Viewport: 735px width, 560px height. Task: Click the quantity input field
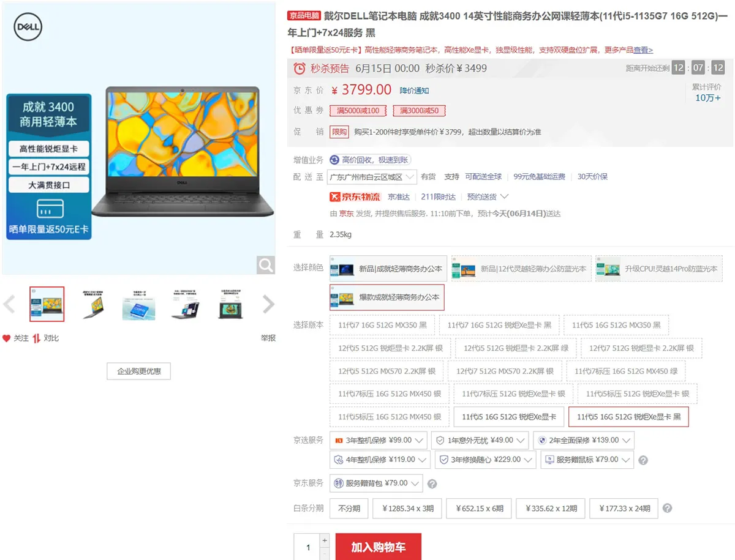click(307, 547)
